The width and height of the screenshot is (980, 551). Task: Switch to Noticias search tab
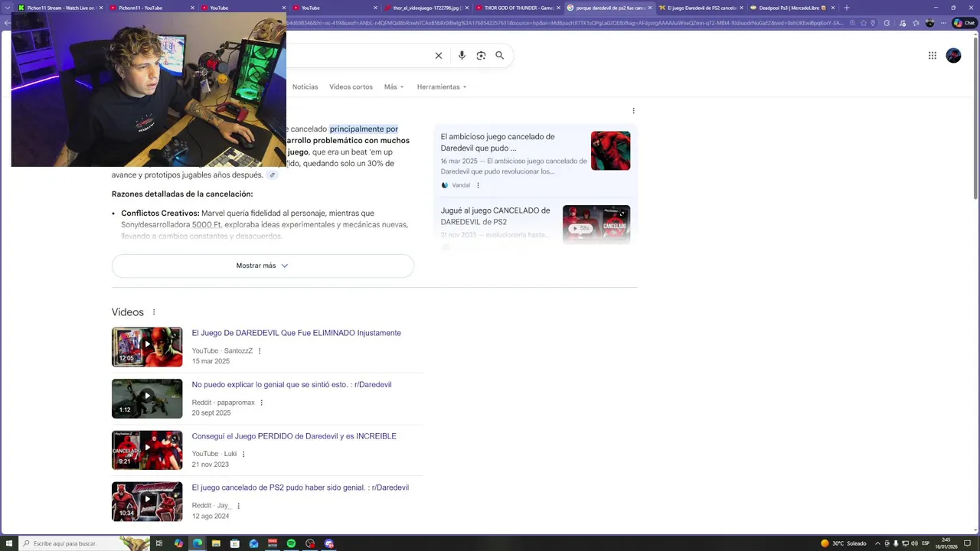pos(305,87)
